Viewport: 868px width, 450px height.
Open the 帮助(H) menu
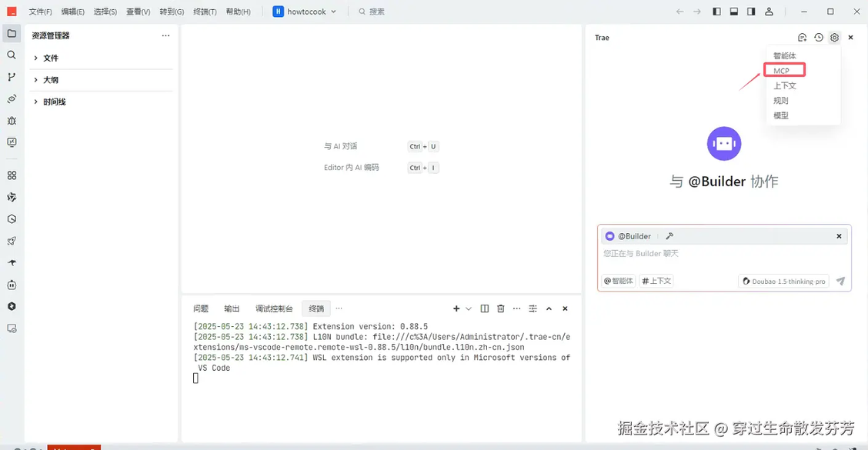coord(238,12)
